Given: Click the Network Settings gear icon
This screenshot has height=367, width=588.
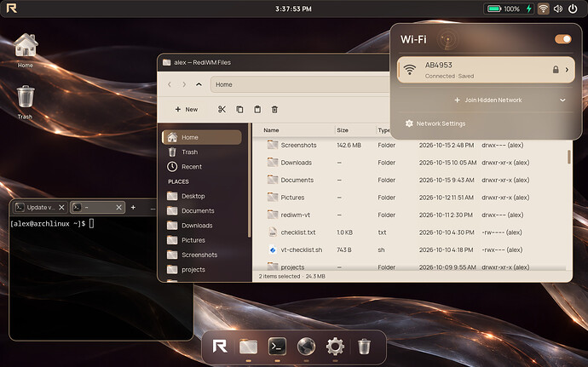Looking at the screenshot, I should (409, 123).
